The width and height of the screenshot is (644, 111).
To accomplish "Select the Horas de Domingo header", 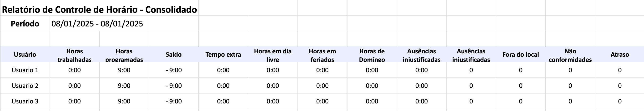I will pos(372,54).
